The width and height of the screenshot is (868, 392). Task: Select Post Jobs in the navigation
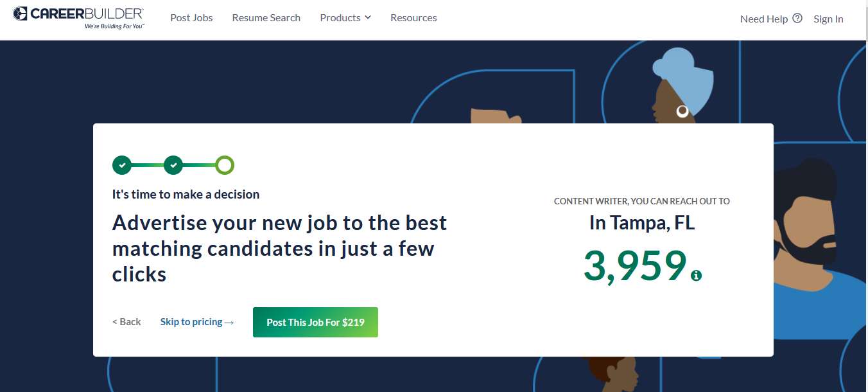(191, 17)
